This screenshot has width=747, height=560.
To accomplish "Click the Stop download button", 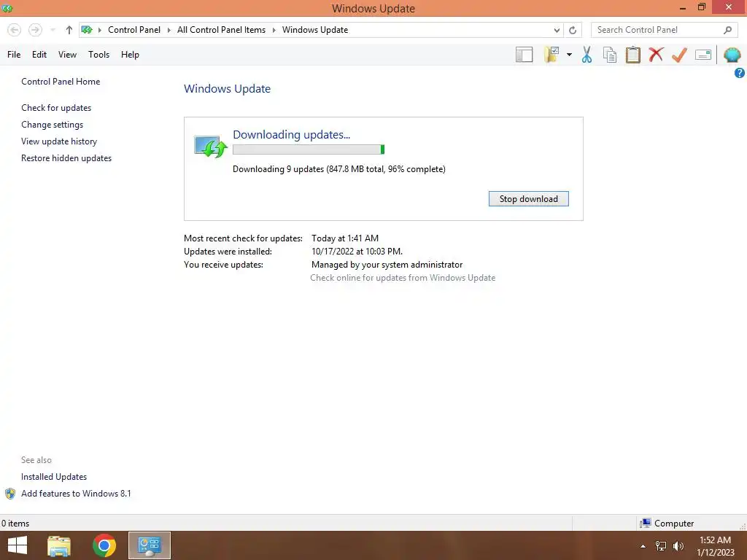I will (x=528, y=199).
